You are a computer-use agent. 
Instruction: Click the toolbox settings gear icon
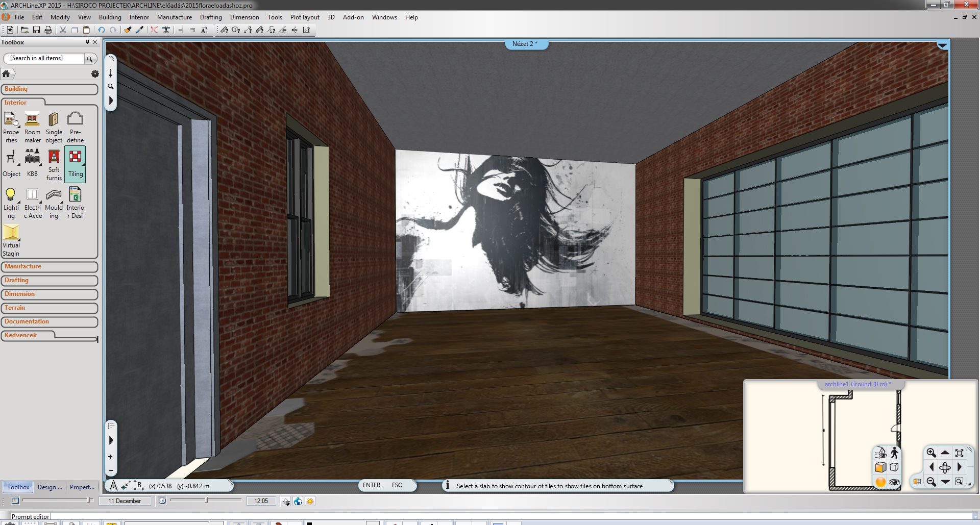[x=95, y=74]
